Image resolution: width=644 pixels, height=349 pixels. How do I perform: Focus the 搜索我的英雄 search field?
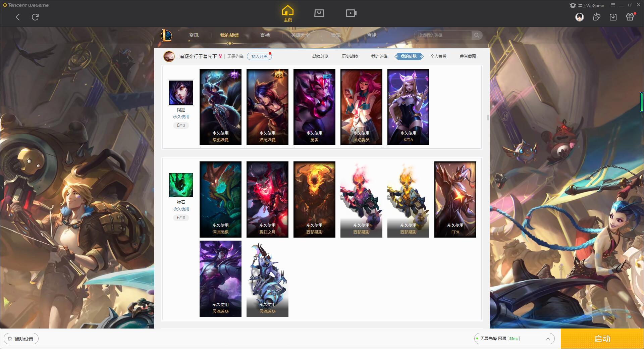coord(443,35)
